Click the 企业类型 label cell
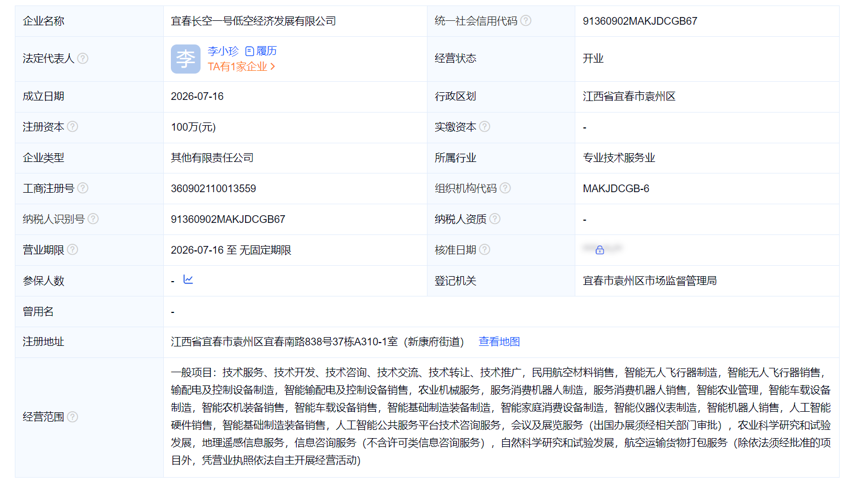Screen dimensions: 855x504 (89, 158)
